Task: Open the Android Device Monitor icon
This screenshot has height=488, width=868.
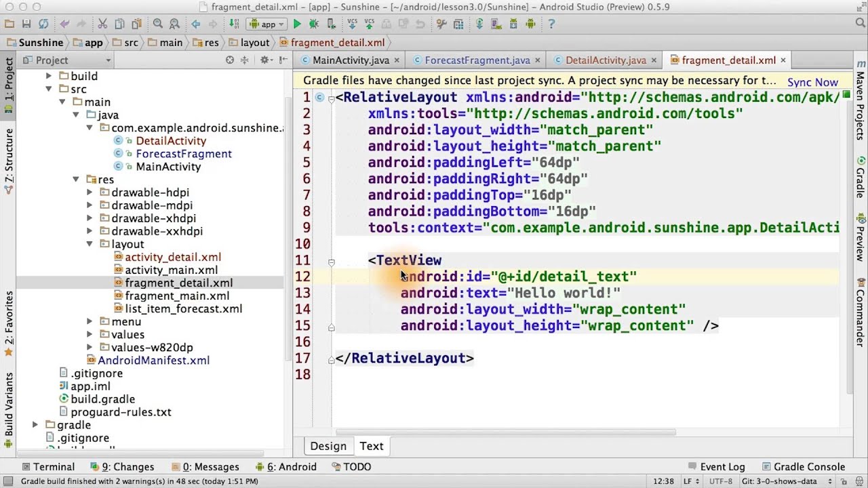Action: tap(530, 24)
